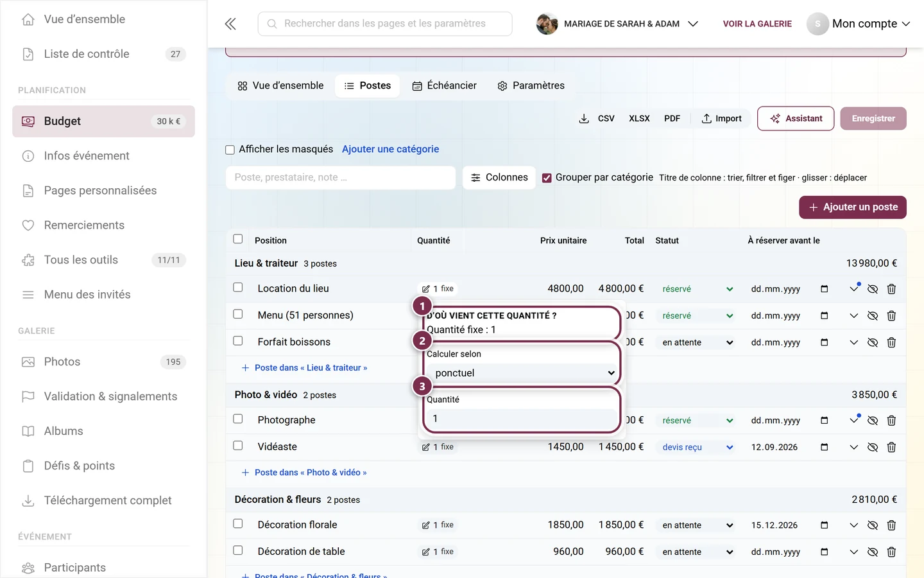Hide the Décoration florale row
This screenshot has width=924, height=578.
[873, 525]
